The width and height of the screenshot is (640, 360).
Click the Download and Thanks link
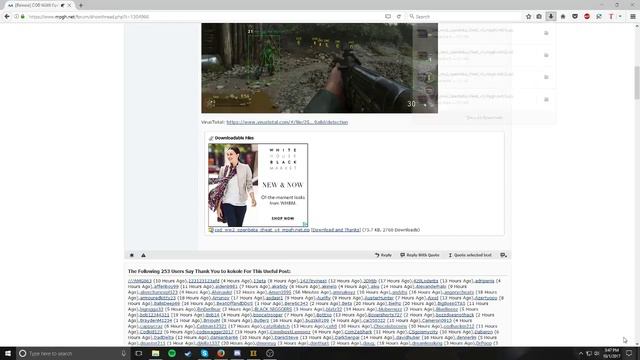pyautogui.click(x=336, y=230)
